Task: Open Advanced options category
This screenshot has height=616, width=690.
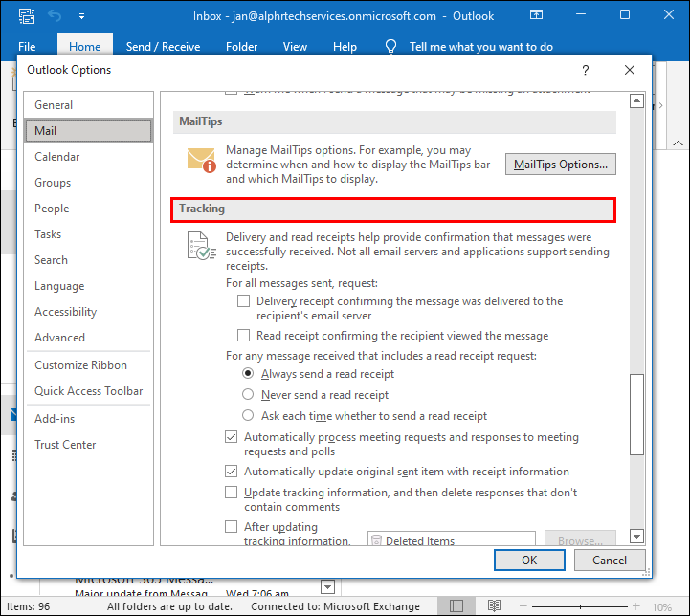Action: [88, 338]
